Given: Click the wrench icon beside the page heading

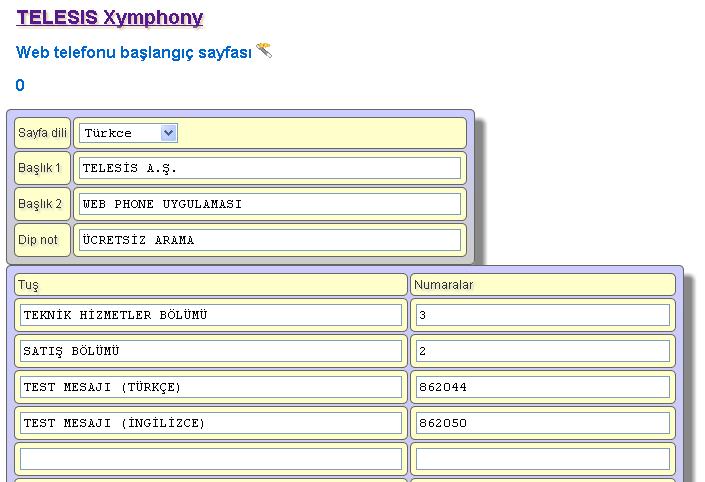Looking at the screenshot, I should coord(264,50).
